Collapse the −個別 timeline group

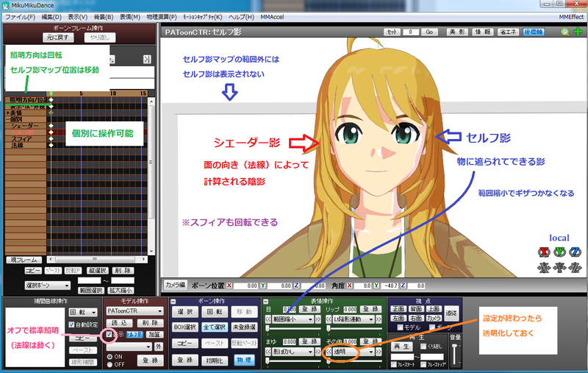14,119
